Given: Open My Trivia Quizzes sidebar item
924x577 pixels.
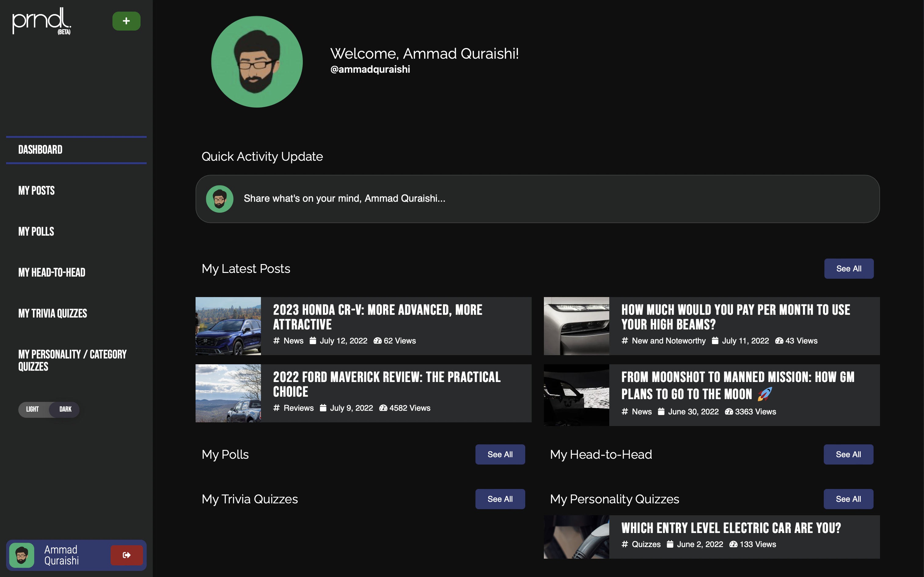Looking at the screenshot, I should (53, 313).
